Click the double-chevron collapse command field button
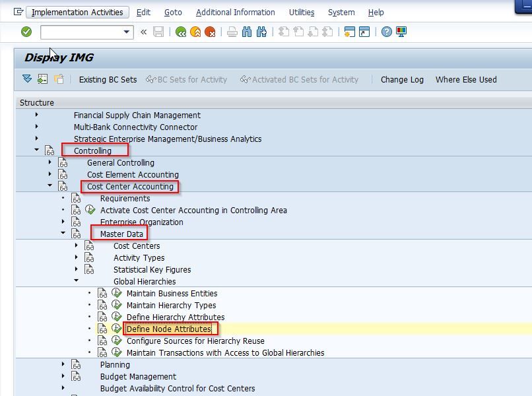This screenshot has width=532, height=396. click(143, 32)
